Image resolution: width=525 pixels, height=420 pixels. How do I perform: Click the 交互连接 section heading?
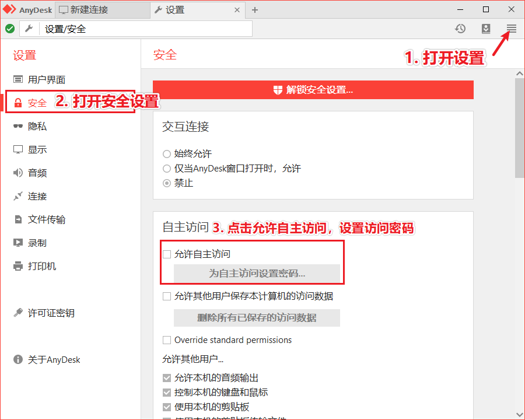click(185, 127)
